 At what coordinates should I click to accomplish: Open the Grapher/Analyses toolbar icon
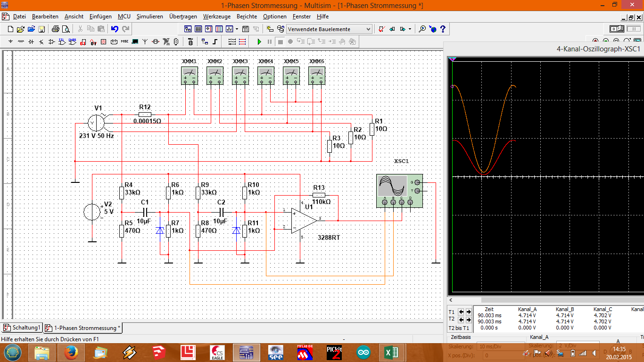(229, 28)
